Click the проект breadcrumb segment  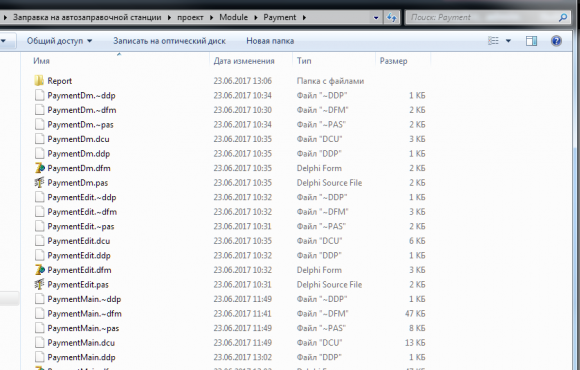point(190,17)
